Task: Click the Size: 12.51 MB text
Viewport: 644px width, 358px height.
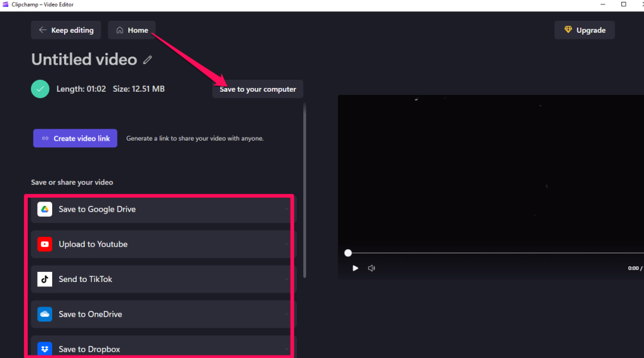Action: [139, 89]
